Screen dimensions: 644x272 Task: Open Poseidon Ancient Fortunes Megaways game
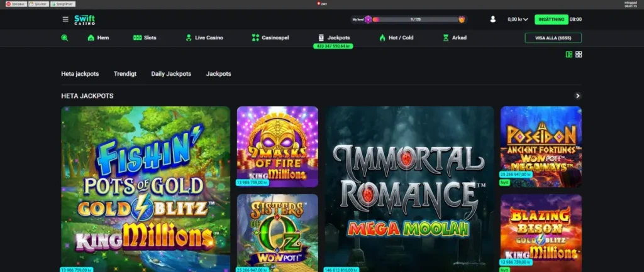(x=541, y=146)
